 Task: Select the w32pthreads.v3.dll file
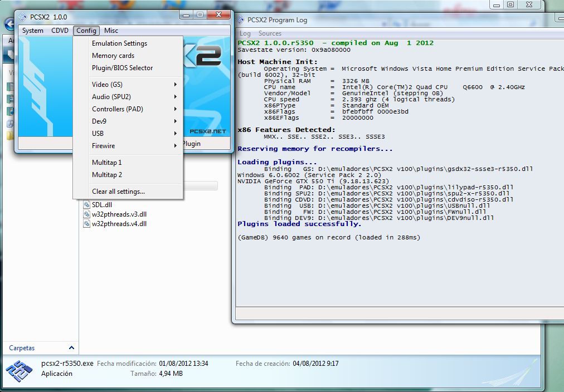point(119,214)
